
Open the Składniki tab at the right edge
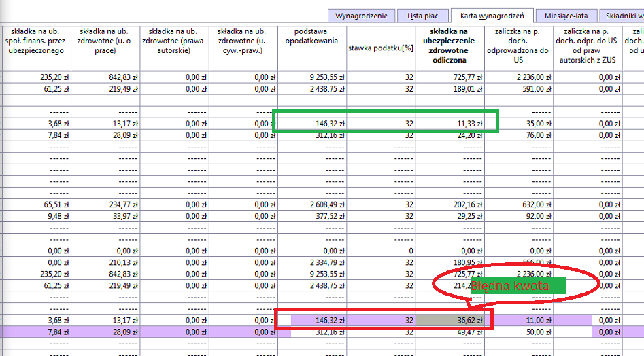coord(622,16)
